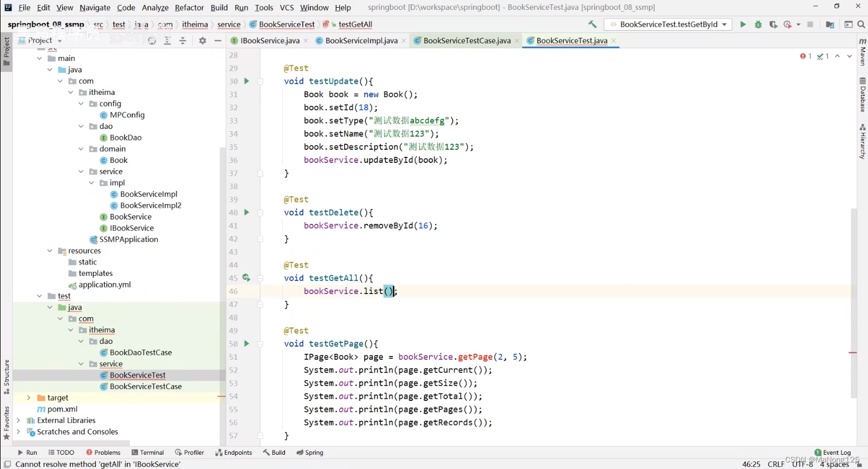The width and height of the screenshot is (868, 469).
Task: Hide the Project panel with the minus icon
Action: point(218,41)
